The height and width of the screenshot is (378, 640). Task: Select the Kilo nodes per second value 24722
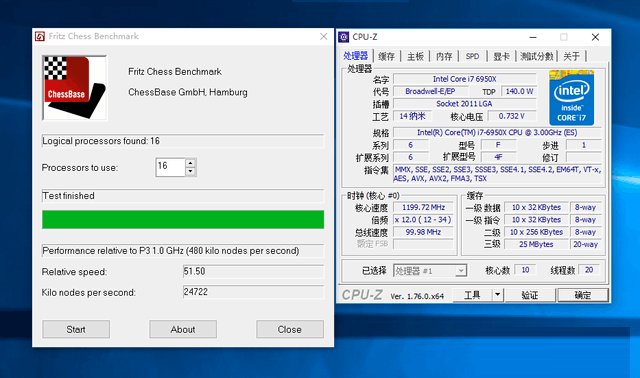tap(253, 292)
